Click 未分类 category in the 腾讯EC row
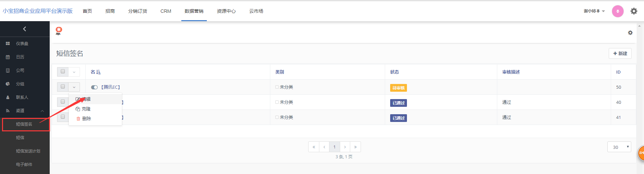Viewport: 644px width, 174px height. (x=286, y=87)
